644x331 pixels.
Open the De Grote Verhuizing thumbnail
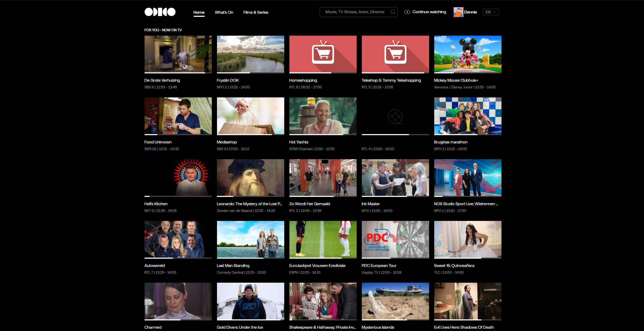178,54
